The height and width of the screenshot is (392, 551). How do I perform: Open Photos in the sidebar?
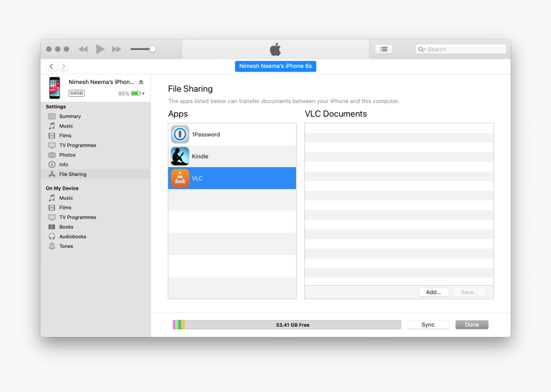point(95,155)
